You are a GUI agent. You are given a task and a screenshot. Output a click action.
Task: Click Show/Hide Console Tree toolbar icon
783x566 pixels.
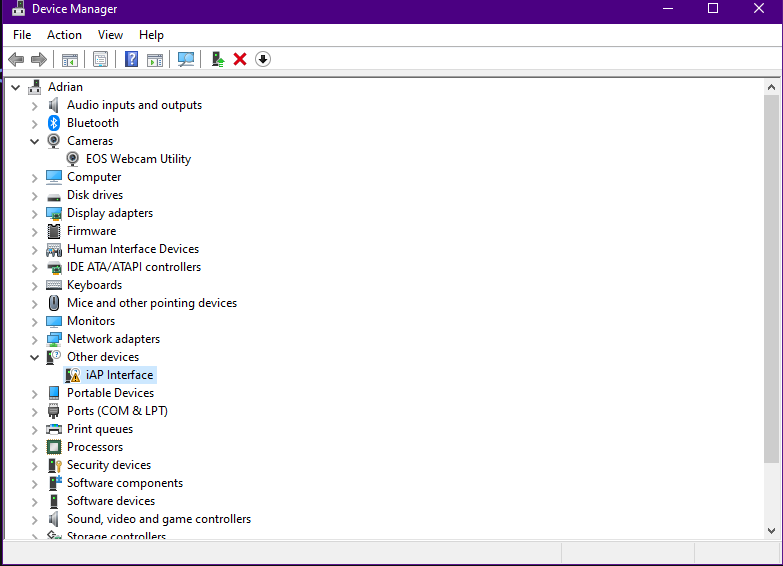tap(70, 59)
